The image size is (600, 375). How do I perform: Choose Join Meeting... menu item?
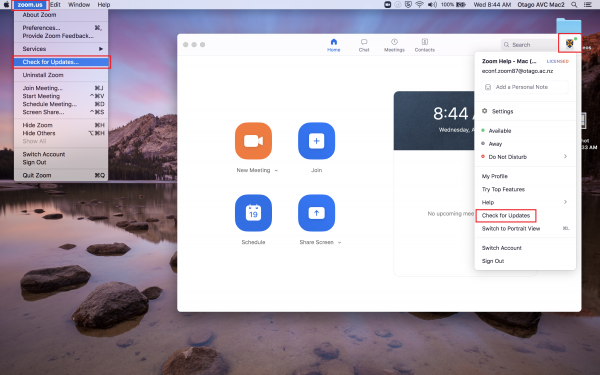point(61,88)
